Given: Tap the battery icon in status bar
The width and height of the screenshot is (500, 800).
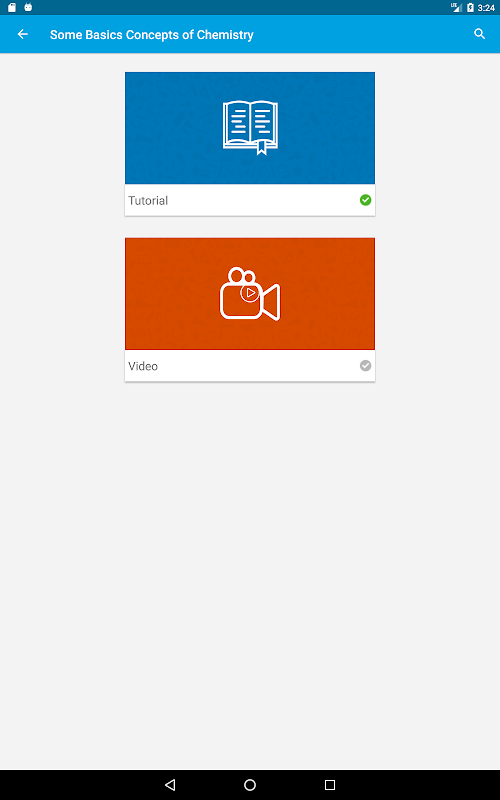Looking at the screenshot, I should pos(470,8).
